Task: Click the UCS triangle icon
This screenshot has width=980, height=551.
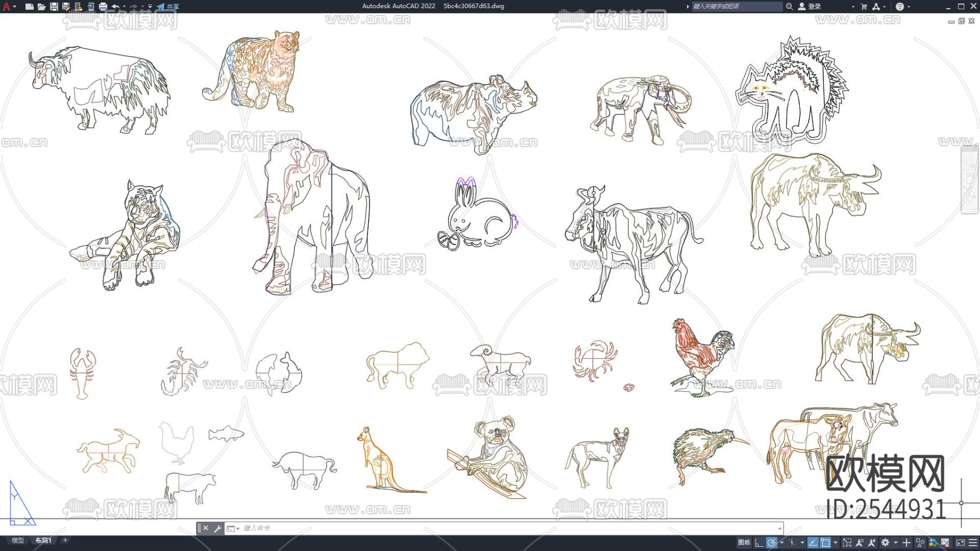Action: pyautogui.click(x=22, y=504)
